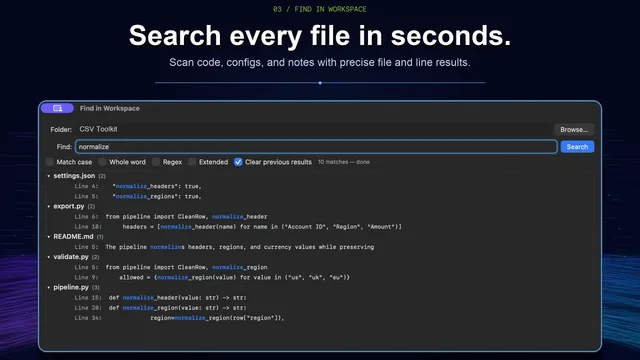Open validate.py Line 5 import match
This screenshot has width=640, height=360.
pyautogui.click(x=171, y=267)
